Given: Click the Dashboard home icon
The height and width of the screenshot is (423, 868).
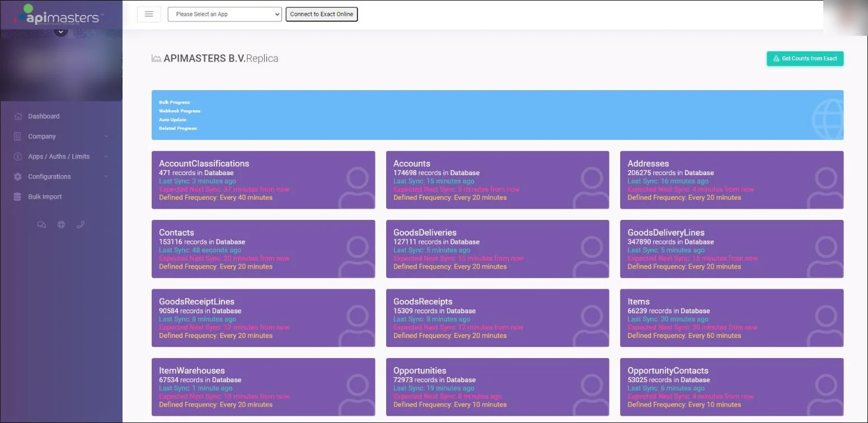Looking at the screenshot, I should (x=17, y=116).
